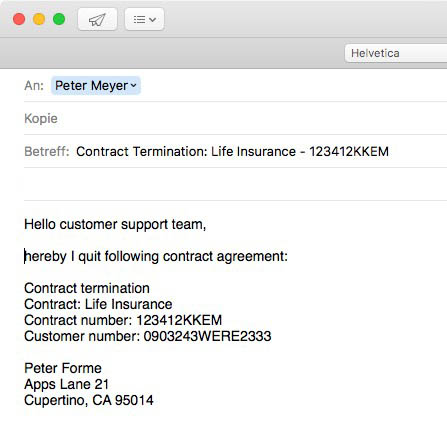Open the header fields list dropdown button

[144, 19]
